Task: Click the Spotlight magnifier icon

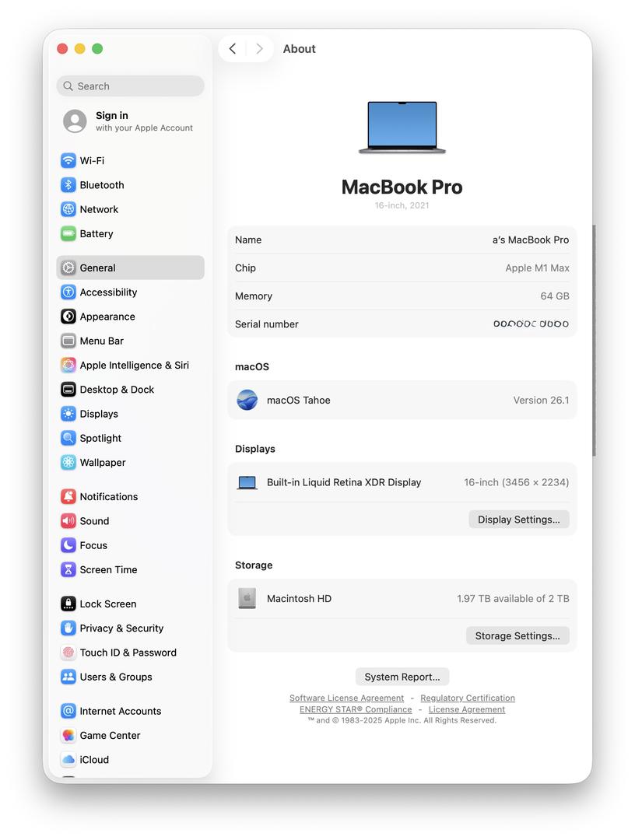Action: [x=68, y=439]
